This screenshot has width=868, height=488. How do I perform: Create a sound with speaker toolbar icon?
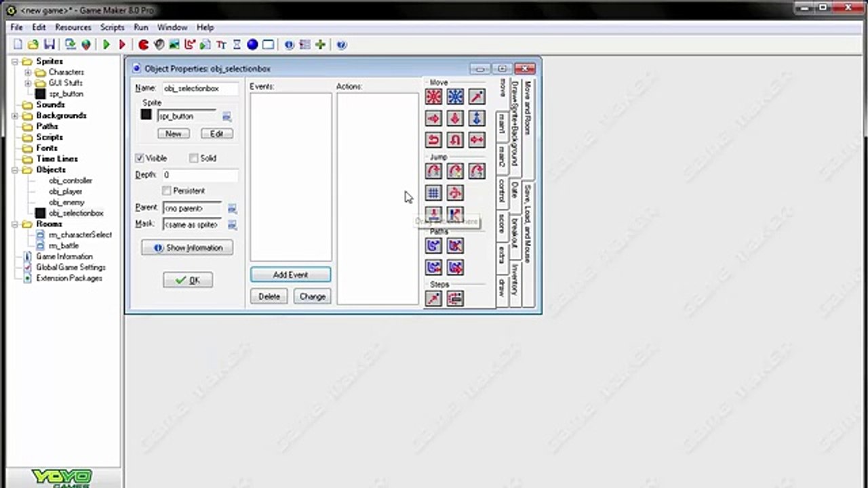159,45
